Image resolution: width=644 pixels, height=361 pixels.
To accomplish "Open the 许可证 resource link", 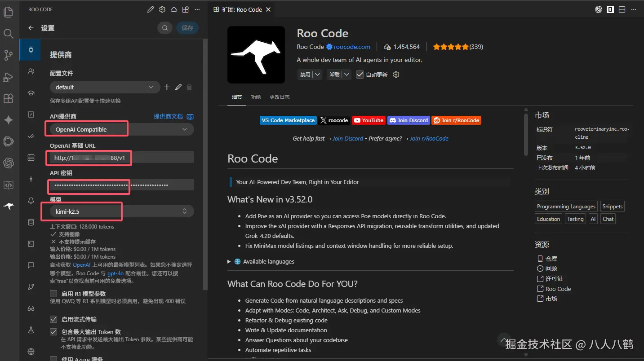I will 550,278.
